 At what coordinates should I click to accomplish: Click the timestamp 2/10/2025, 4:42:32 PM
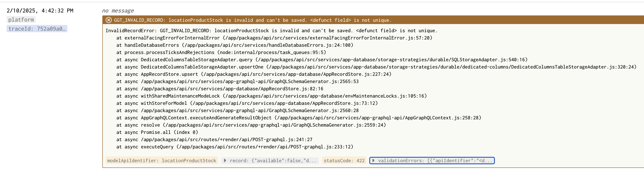[x=40, y=10]
